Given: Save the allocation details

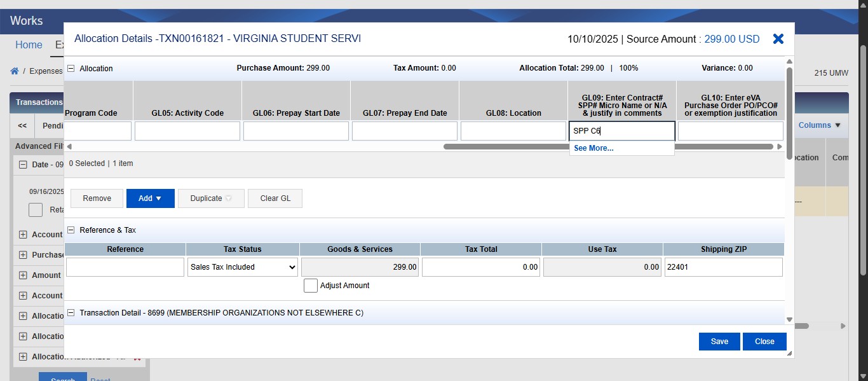Looking at the screenshot, I should click(x=719, y=342).
